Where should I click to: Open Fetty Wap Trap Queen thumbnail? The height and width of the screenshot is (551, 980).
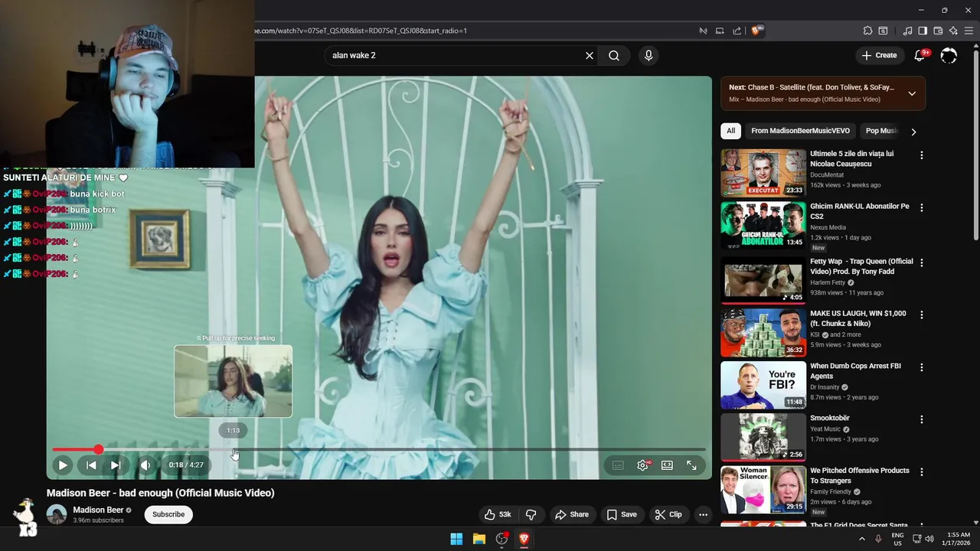pos(763,280)
